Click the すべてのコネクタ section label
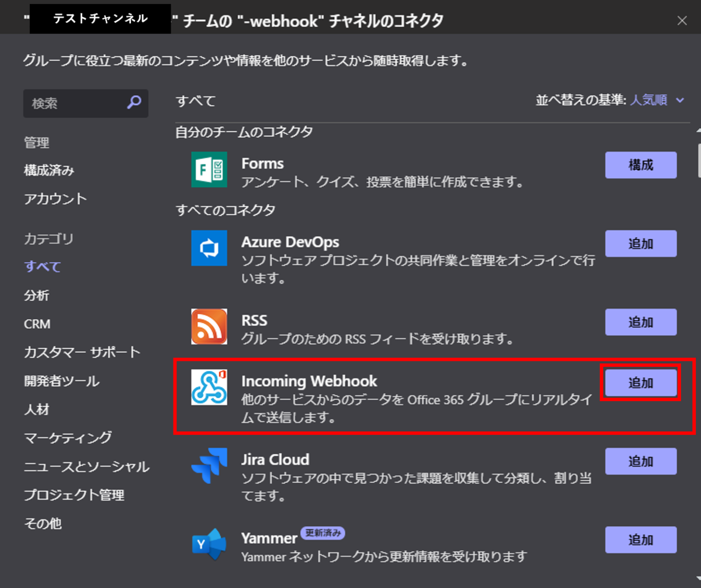This screenshot has height=588, width=701. (x=225, y=210)
